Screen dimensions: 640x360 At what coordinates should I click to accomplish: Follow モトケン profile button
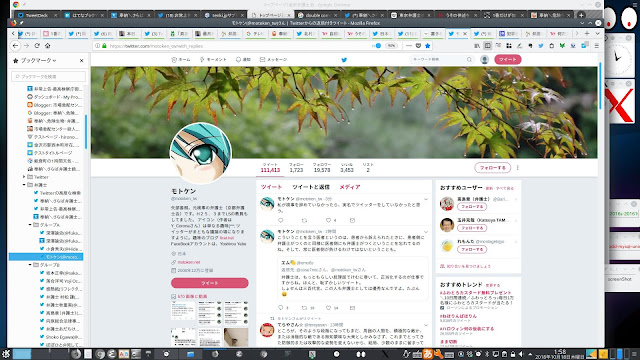493,168
